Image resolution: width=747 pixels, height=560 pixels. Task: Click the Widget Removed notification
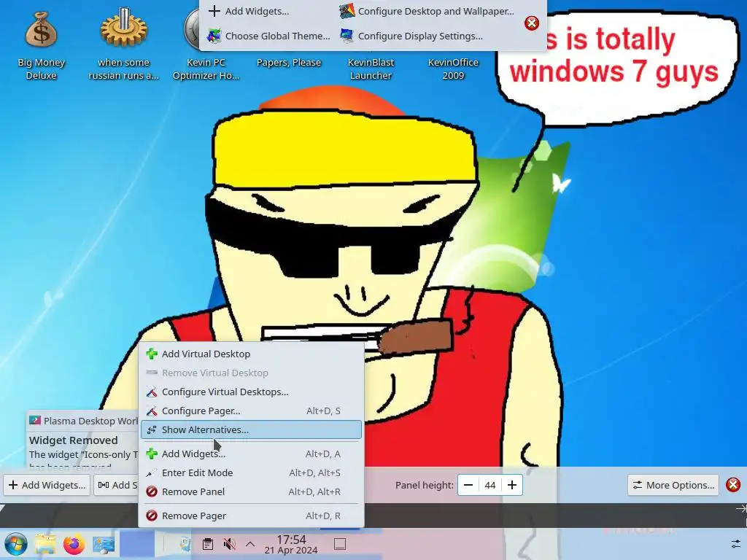[82, 440]
